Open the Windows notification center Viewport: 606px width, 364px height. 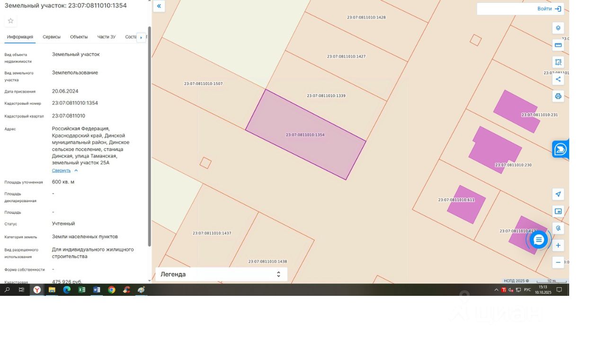coord(559,290)
